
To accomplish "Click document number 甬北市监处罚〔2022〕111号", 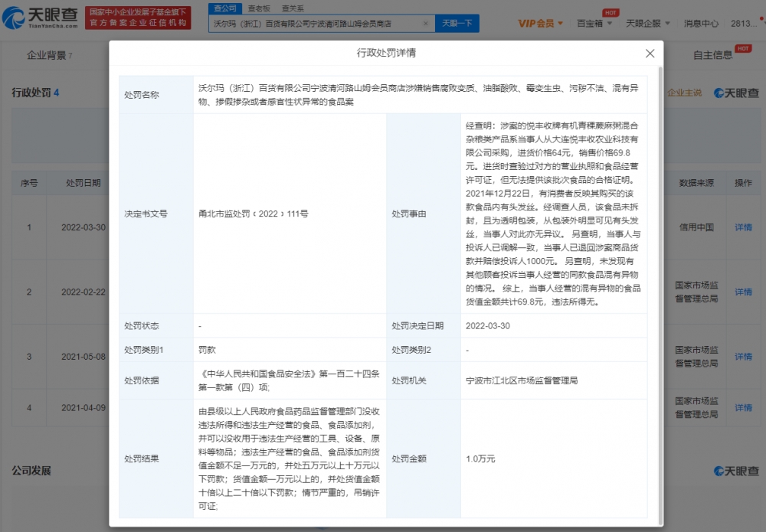I will [x=253, y=214].
